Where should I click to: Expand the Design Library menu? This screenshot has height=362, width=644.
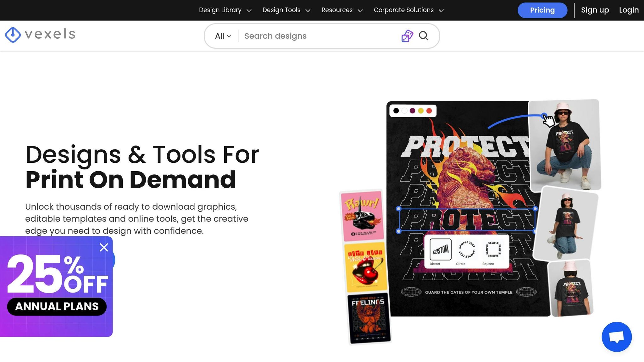[x=225, y=10]
